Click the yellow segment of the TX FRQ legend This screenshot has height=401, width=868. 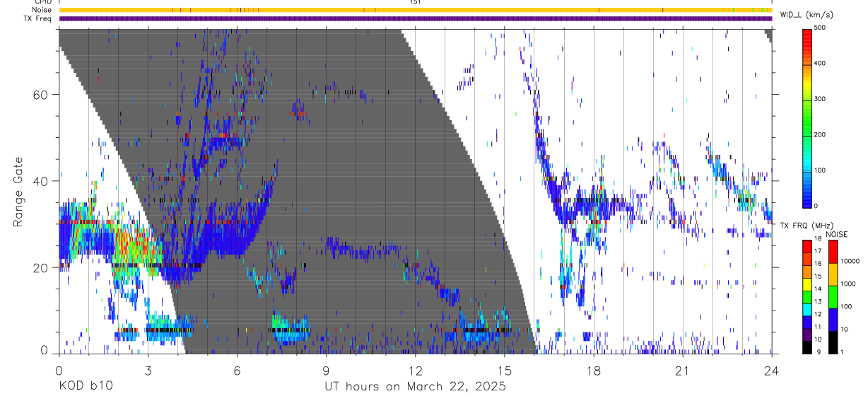tap(807, 283)
